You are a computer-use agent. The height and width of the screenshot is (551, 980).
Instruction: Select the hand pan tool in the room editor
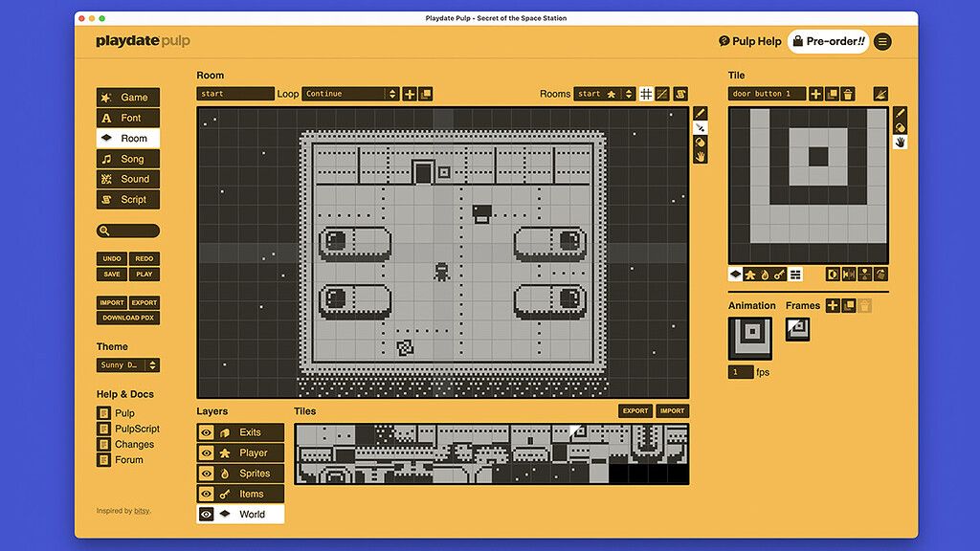pos(700,152)
